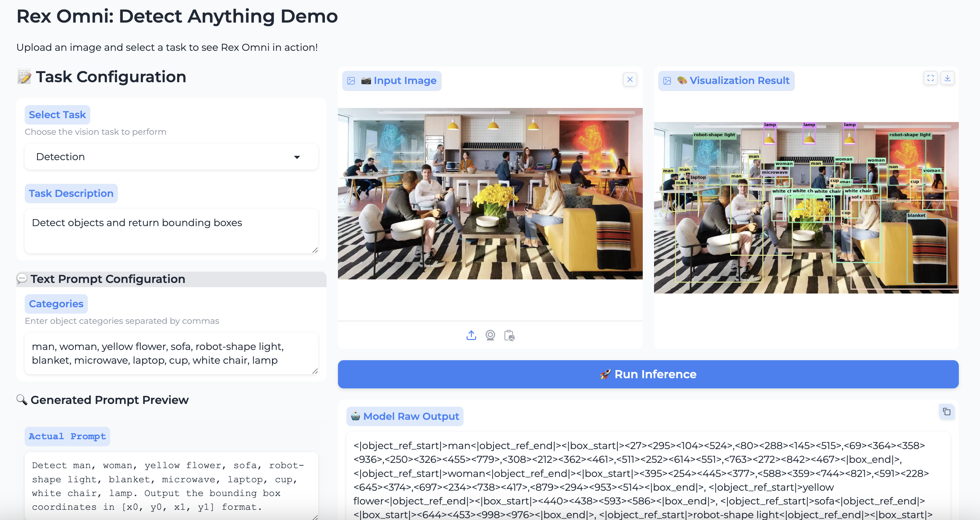Click the input image preview

point(490,194)
